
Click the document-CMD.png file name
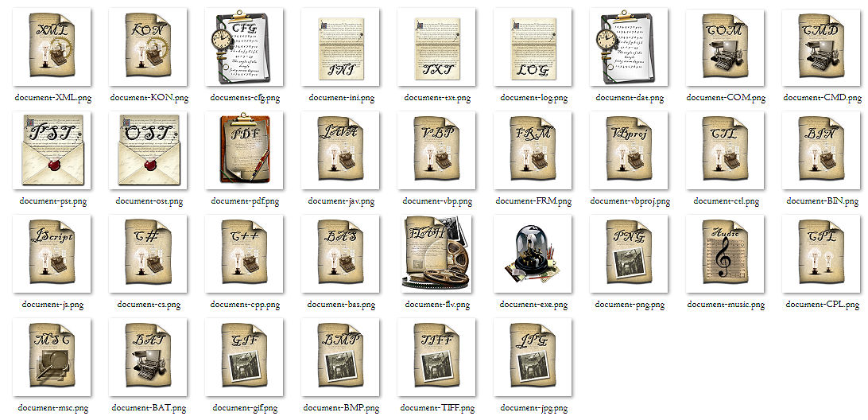coord(823,98)
